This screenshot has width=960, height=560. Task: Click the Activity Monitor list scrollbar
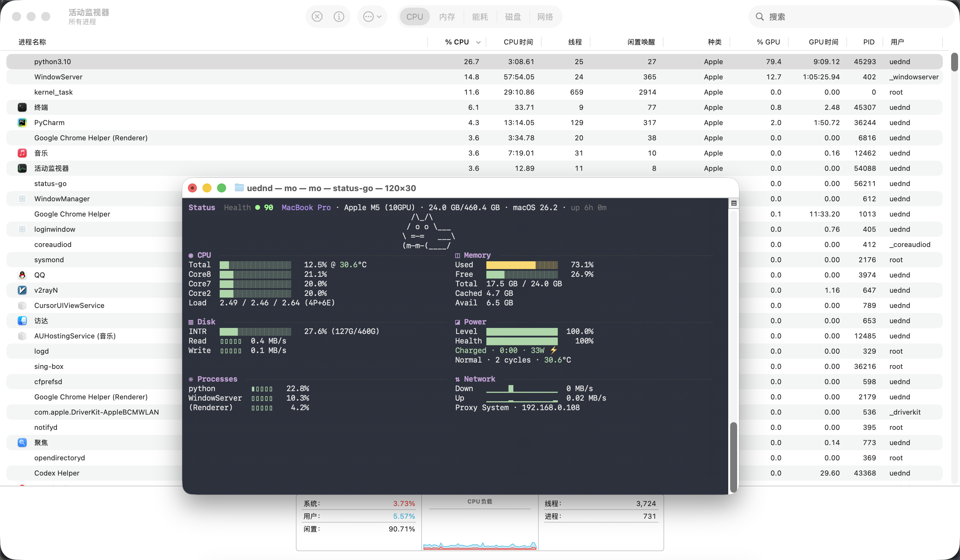954,63
